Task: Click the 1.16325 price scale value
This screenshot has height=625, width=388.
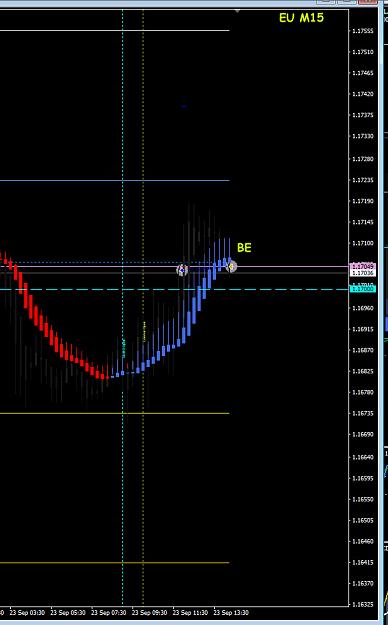Action: 363,605
